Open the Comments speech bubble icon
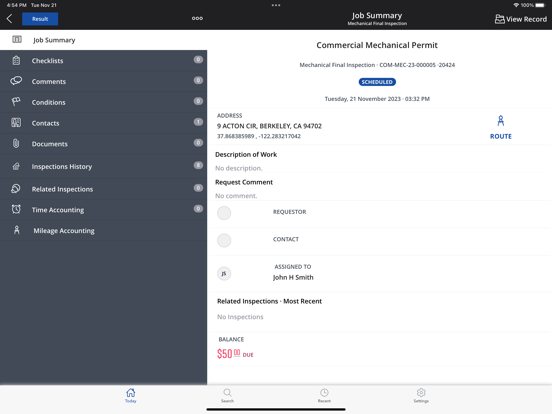Screen dimensions: 552x414 [x=16, y=81]
